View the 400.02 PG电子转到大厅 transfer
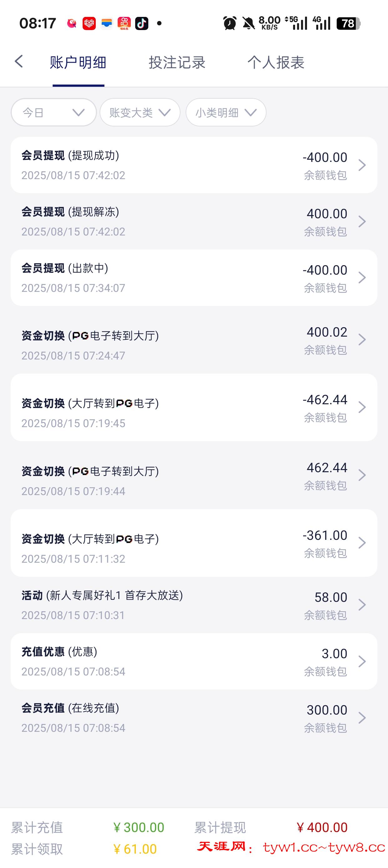The width and height of the screenshot is (388, 868). click(194, 340)
